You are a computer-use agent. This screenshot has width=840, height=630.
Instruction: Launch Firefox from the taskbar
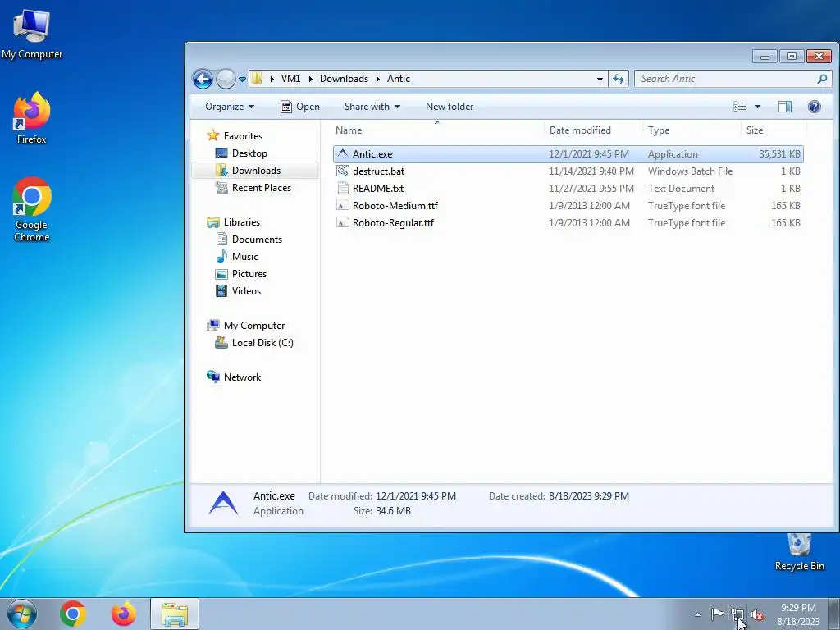point(123,614)
